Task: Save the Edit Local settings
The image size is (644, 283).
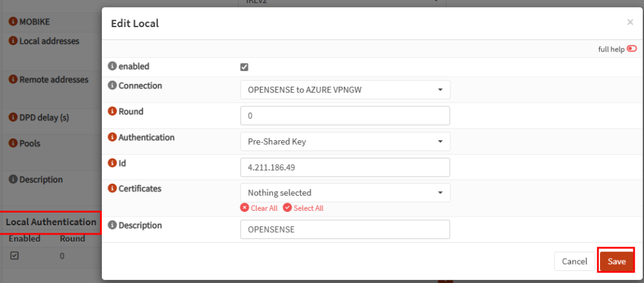Action: [x=616, y=261]
